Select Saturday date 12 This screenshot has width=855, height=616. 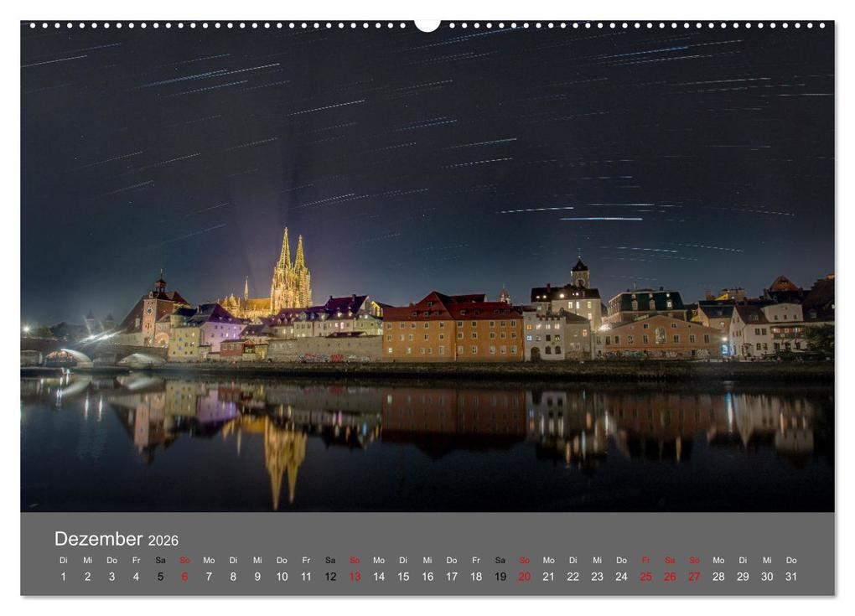pos(330,577)
